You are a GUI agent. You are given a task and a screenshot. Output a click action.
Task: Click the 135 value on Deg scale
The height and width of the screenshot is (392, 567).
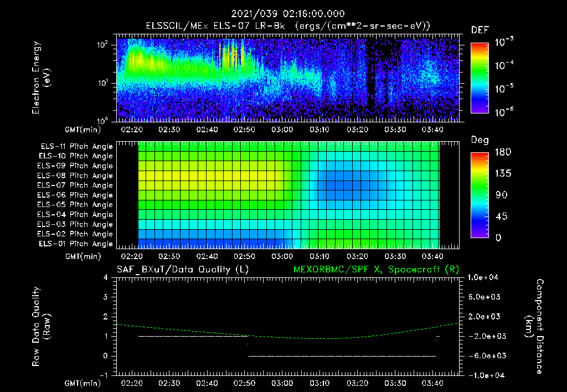[503, 174]
